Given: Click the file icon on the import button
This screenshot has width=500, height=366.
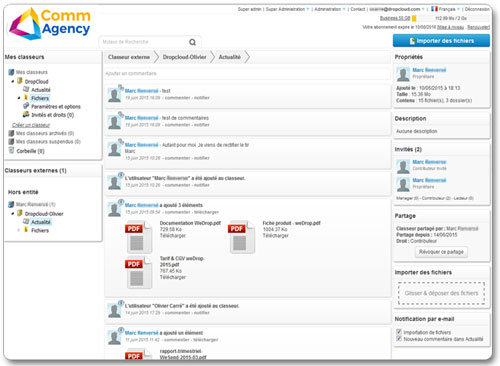Looking at the screenshot, I should click(412, 41).
